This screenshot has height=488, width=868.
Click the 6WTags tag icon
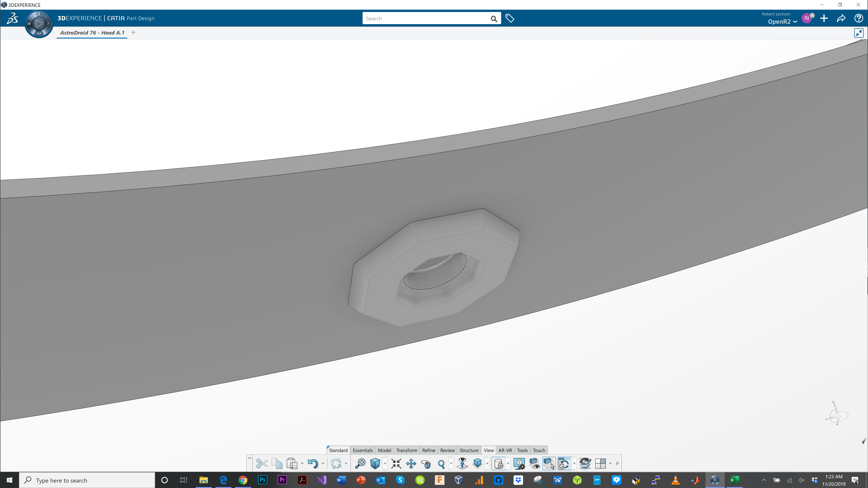click(510, 18)
